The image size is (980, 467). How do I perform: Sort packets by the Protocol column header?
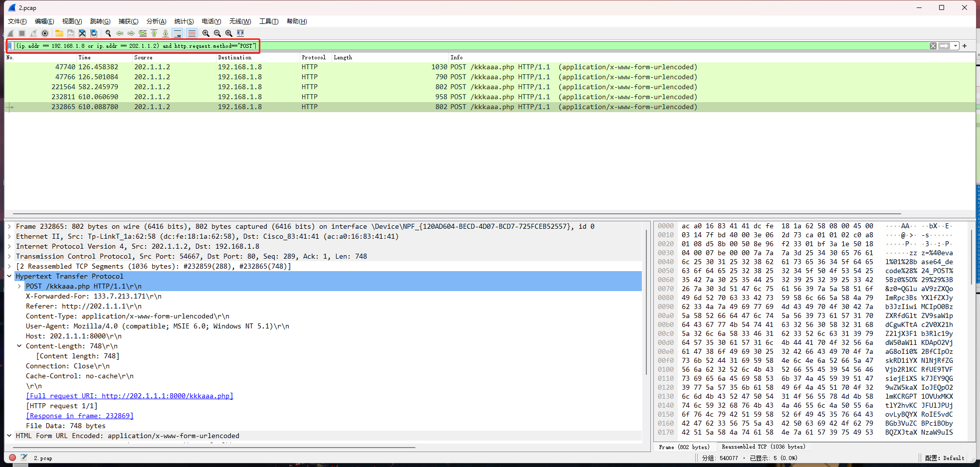[x=316, y=57]
